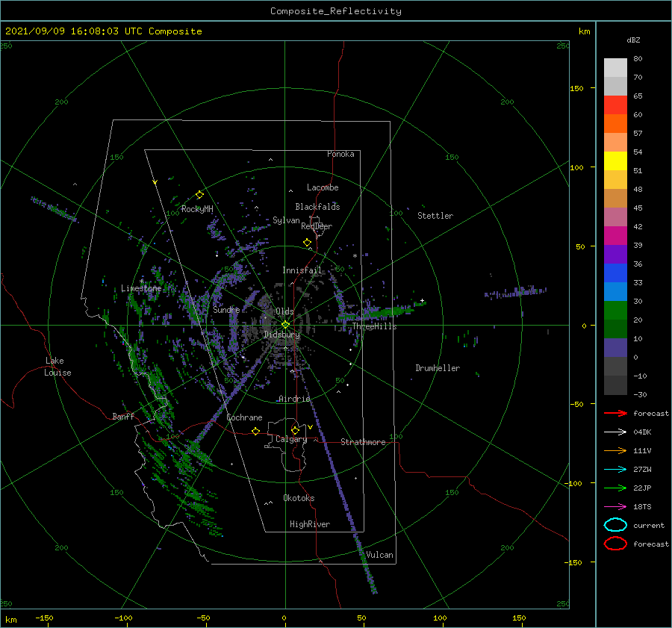Click the green 22JP arrow icon

[x=615, y=488]
